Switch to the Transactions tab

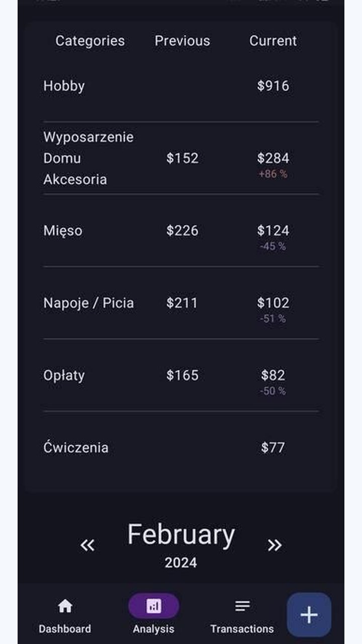(242, 614)
